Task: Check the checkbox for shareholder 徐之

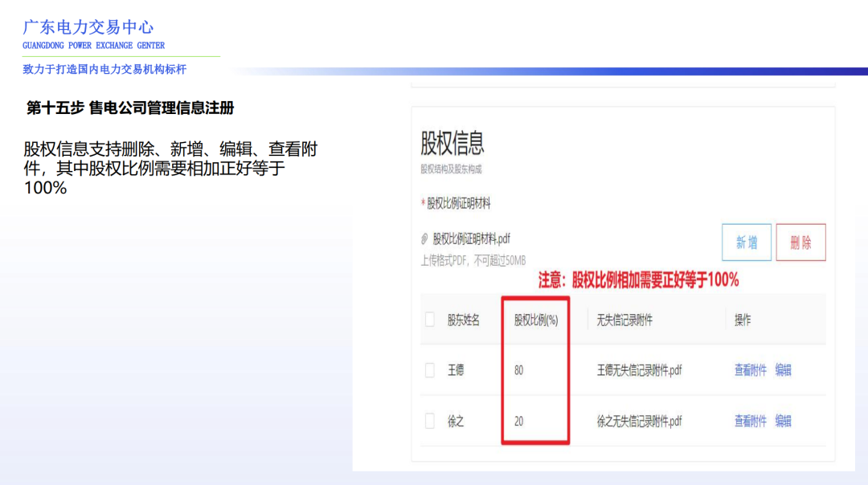Action: click(432, 421)
